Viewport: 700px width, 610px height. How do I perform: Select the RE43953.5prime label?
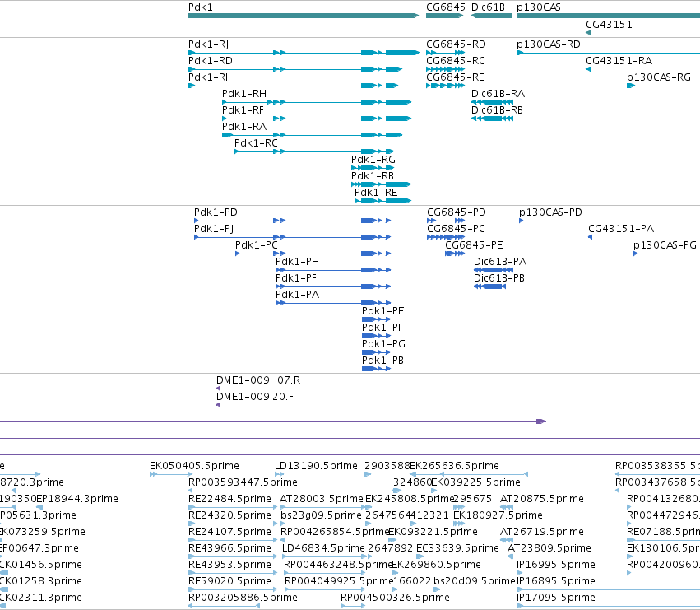pos(230,566)
